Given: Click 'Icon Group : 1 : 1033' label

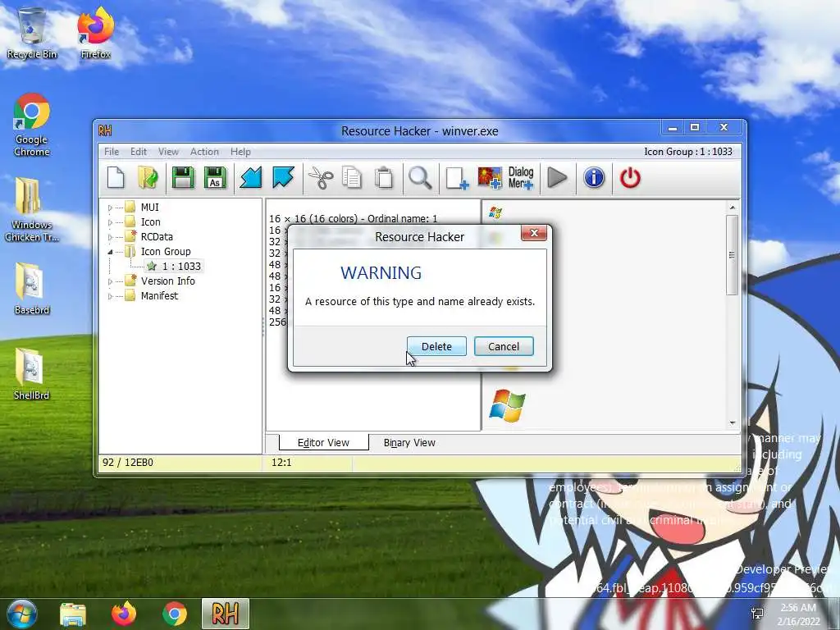Looking at the screenshot, I should pos(688,152).
